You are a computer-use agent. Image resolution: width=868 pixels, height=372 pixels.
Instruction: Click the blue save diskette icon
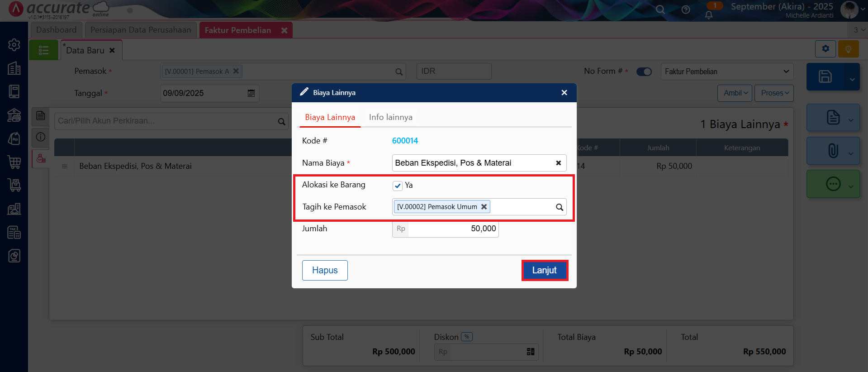click(x=825, y=76)
